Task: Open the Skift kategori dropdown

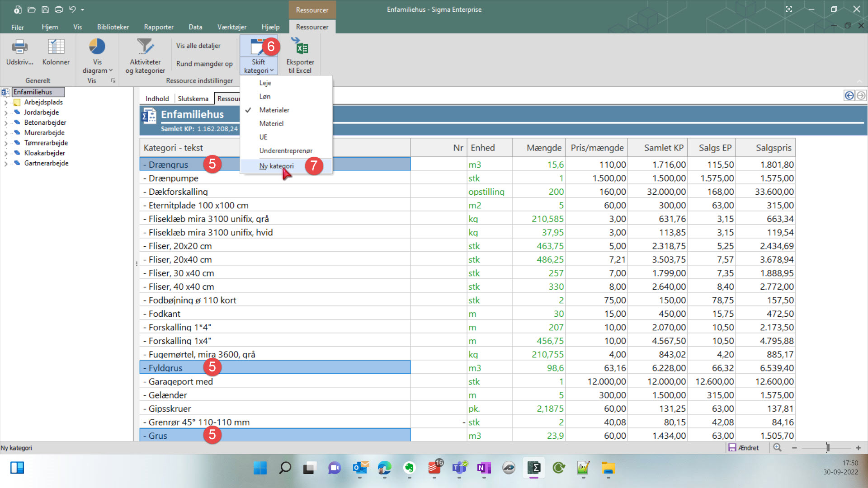Action: pos(259,66)
